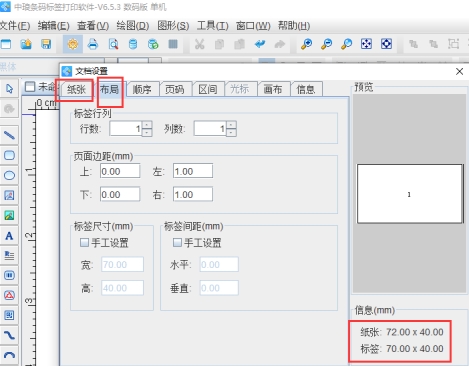This screenshot has width=469, height=367.
Task: Select the Rounded rectangle tool
Action: (9, 155)
